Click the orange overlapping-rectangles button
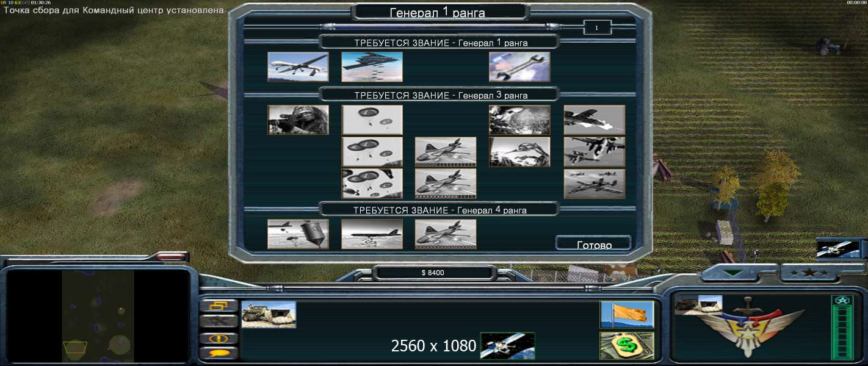Image resolution: width=868 pixels, height=366 pixels. click(x=219, y=306)
